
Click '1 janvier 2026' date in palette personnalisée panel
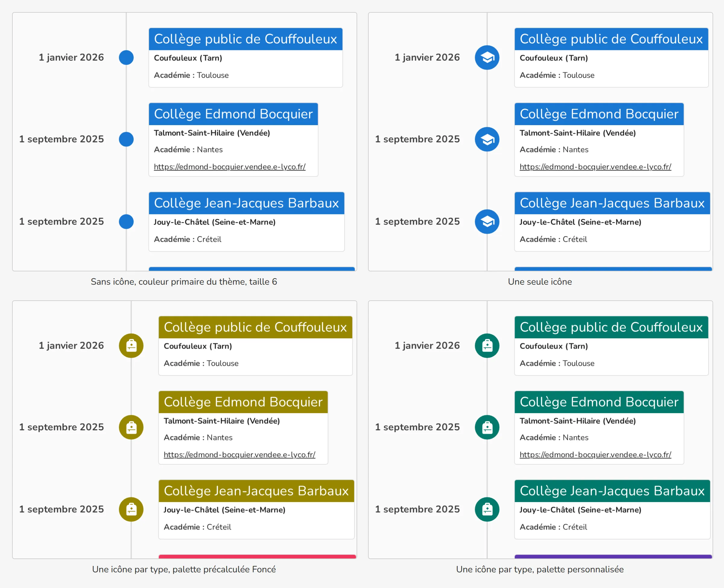(x=427, y=346)
